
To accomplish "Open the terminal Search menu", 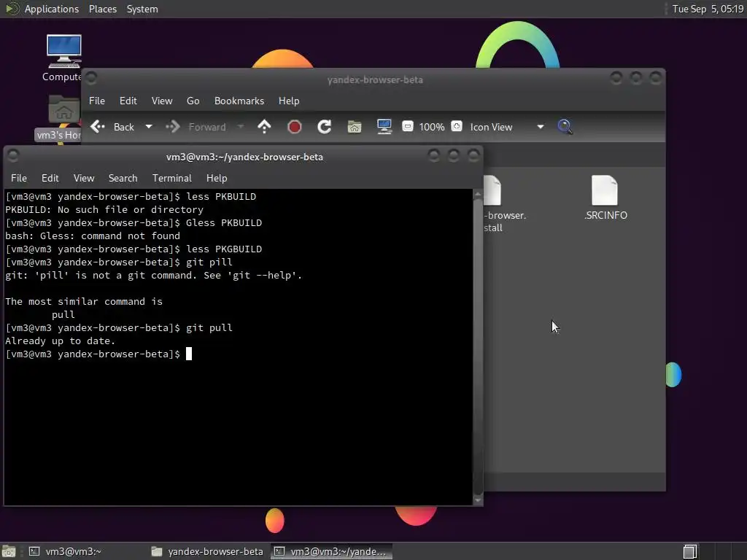I will coord(123,178).
